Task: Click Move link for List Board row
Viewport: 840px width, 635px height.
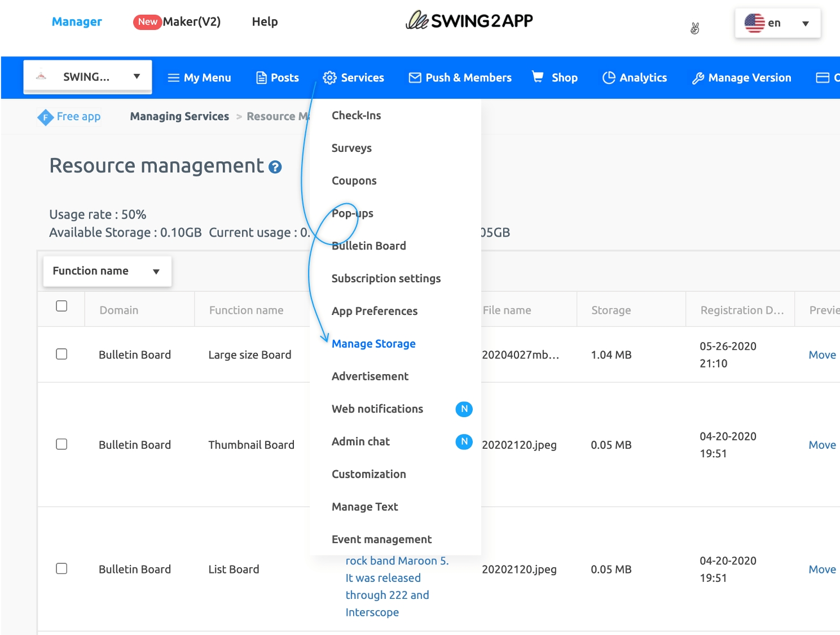Action: (x=823, y=570)
